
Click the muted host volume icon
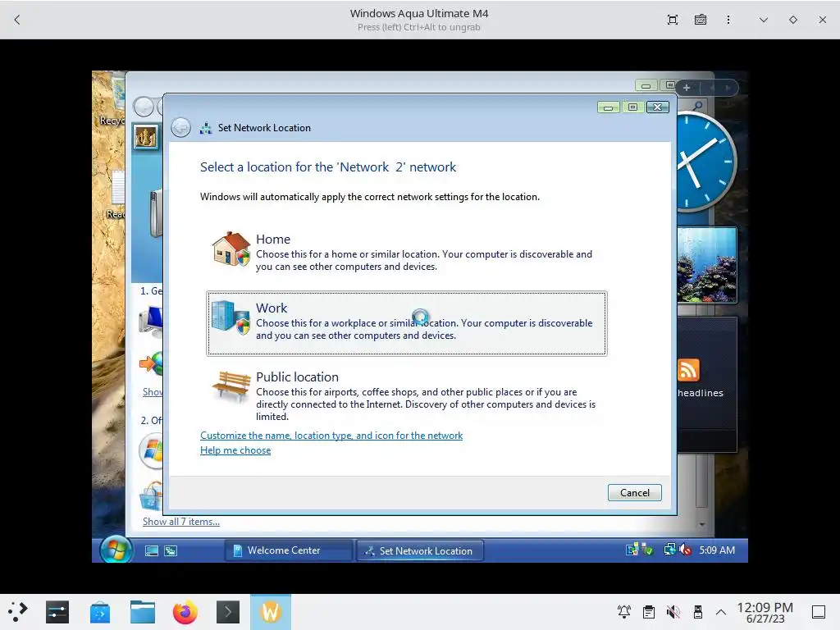[x=673, y=611]
